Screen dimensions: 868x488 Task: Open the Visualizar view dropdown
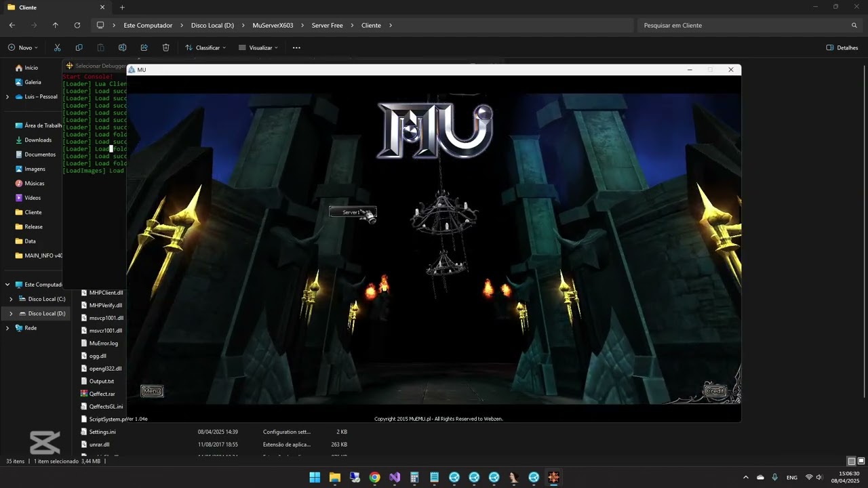pos(259,47)
